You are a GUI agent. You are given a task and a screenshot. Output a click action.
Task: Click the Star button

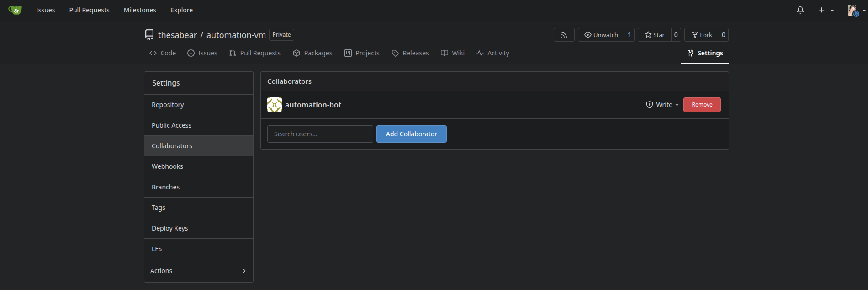pyautogui.click(x=655, y=35)
